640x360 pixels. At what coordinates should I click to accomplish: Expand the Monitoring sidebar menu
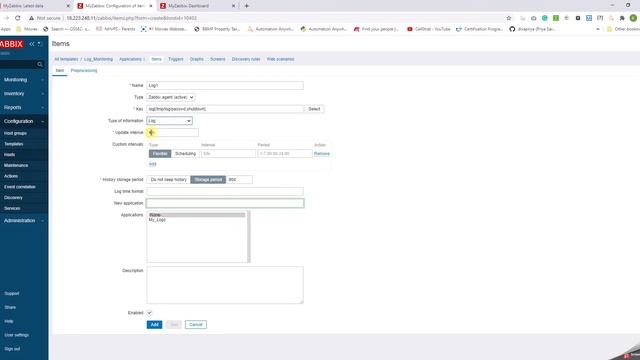(24, 80)
